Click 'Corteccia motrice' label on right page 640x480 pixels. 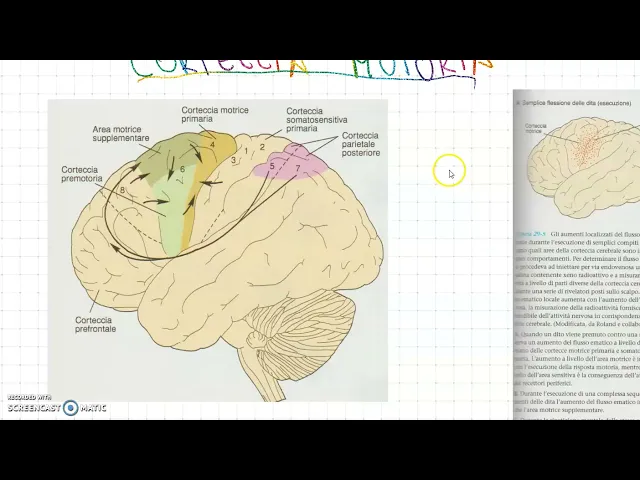coord(535,129)
